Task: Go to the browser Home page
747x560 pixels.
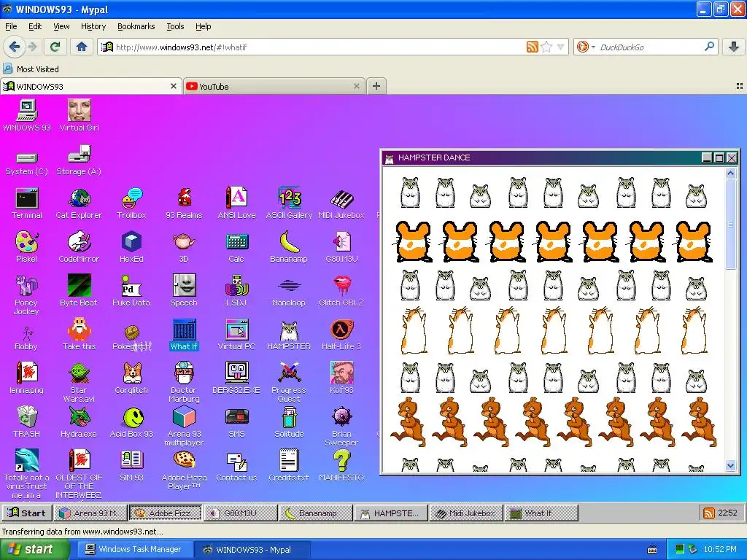Action: tap(82, 47)
